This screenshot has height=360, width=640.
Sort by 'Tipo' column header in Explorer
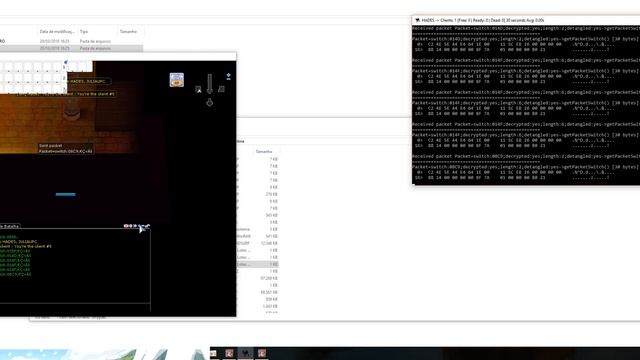tap(84, 31)
